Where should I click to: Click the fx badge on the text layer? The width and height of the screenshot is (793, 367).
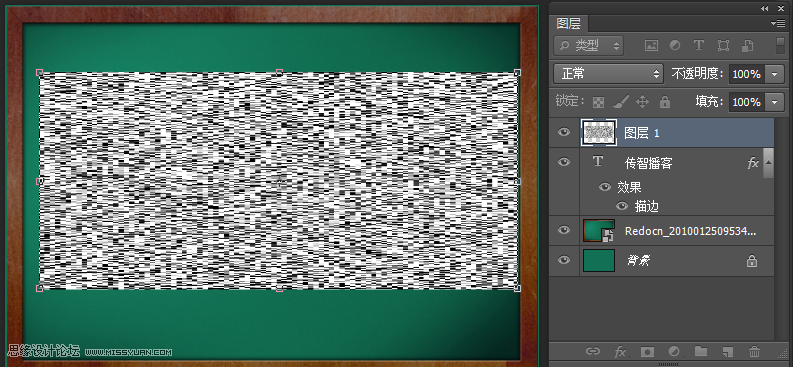pyautogui.click(x=753, y=163)
